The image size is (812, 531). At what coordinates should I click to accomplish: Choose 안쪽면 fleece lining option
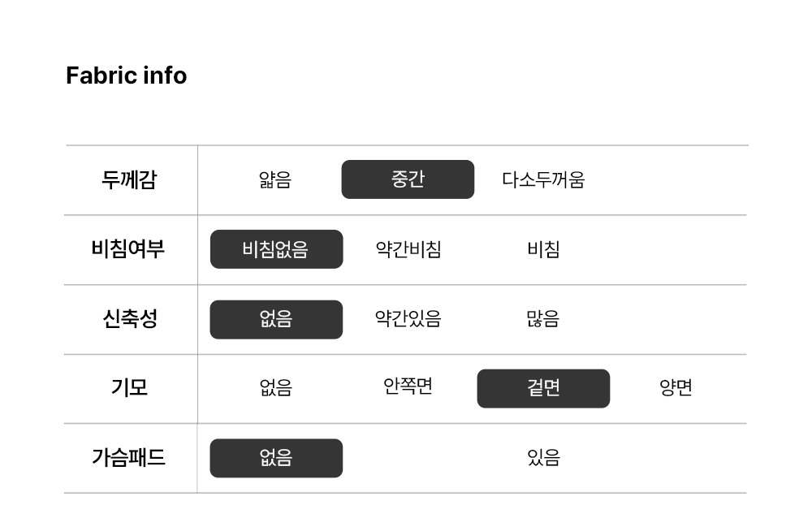pyautogui.click(x=408, y=386)
